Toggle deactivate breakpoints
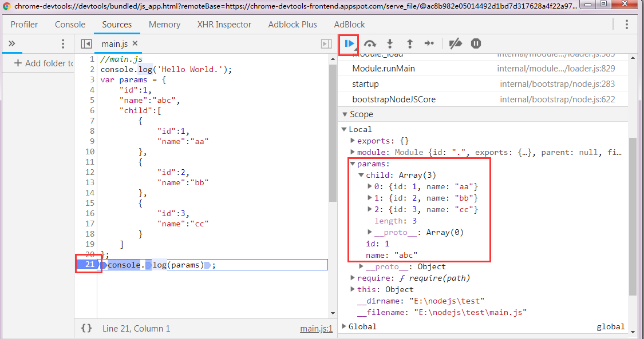Viewport: 644px width, 339px height. coord(455,43)
